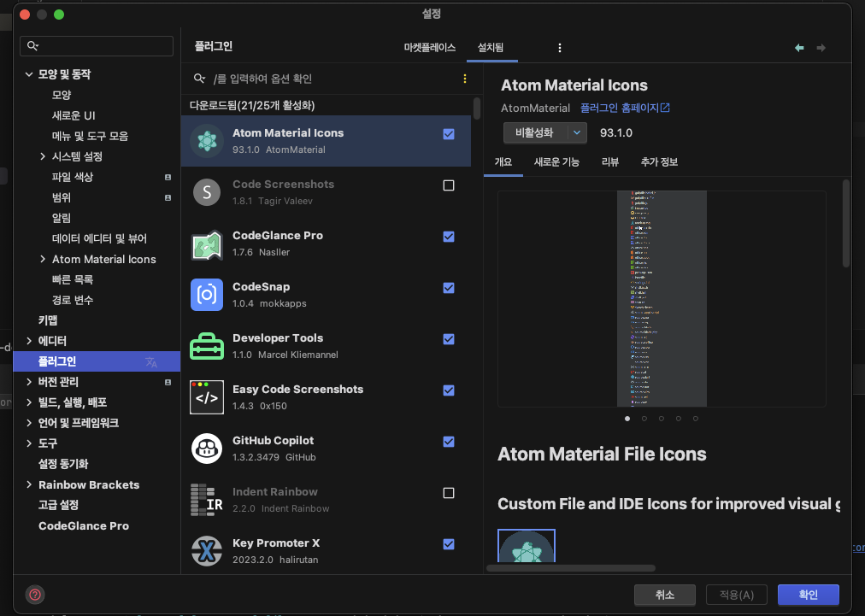Switch to the 마켓플레이스 tab

point(430,48)
